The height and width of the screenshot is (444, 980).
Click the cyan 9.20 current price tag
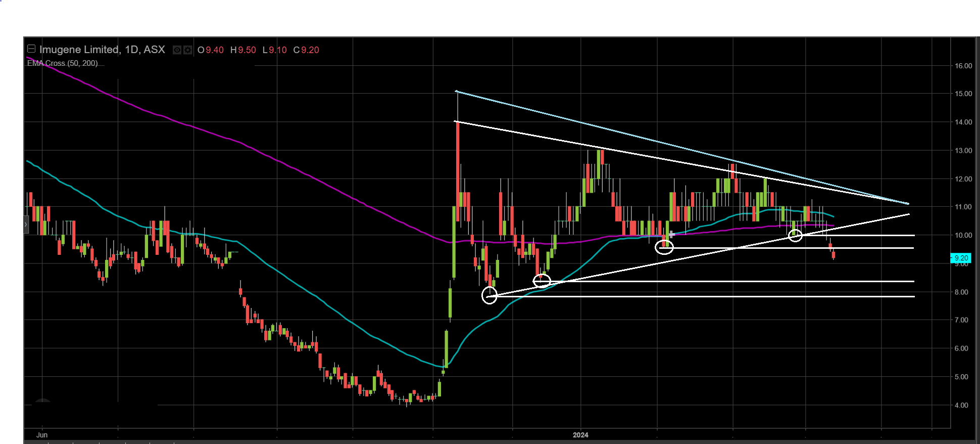960,258
